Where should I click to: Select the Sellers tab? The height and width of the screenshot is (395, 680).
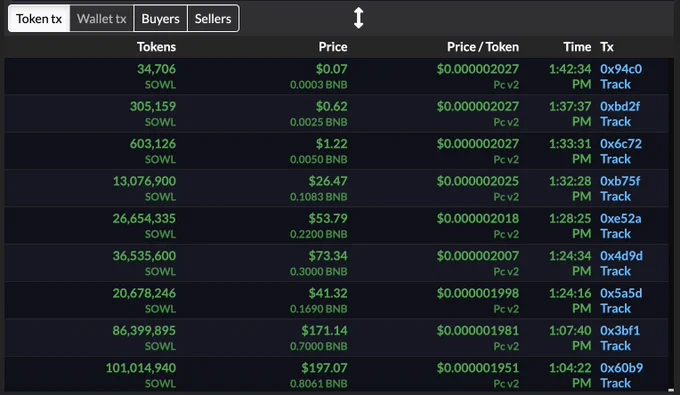[x=213, y=19]
